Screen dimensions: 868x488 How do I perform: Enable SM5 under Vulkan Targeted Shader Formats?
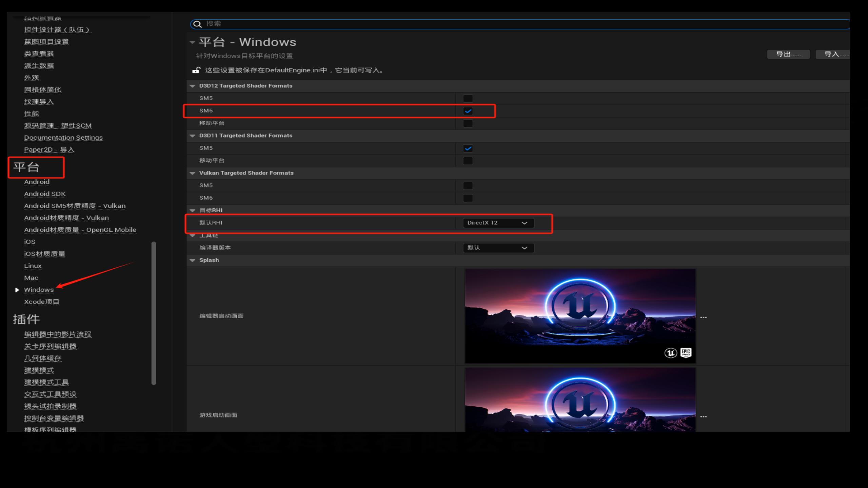(x=468, y=185)
